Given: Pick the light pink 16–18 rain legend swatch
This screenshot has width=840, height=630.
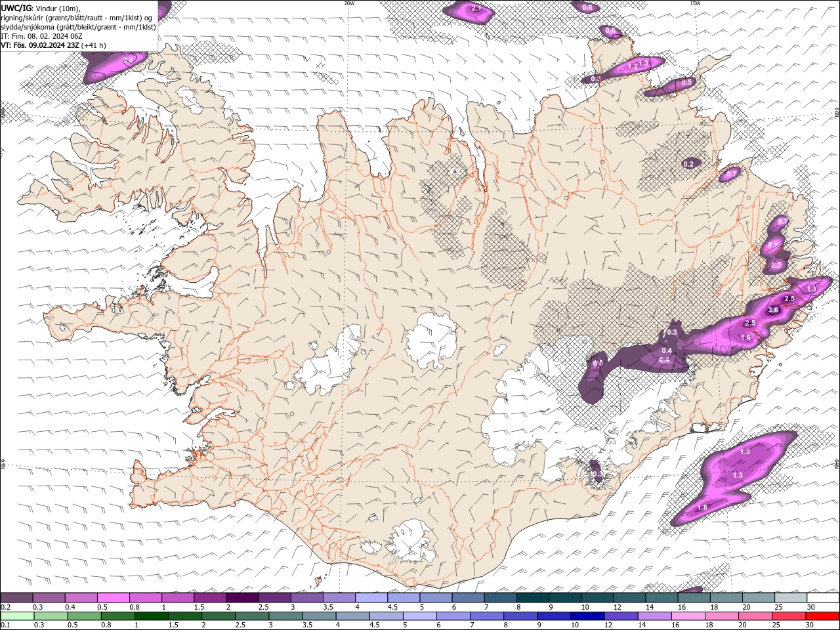Looking at the screenshot, I should 688,616.
